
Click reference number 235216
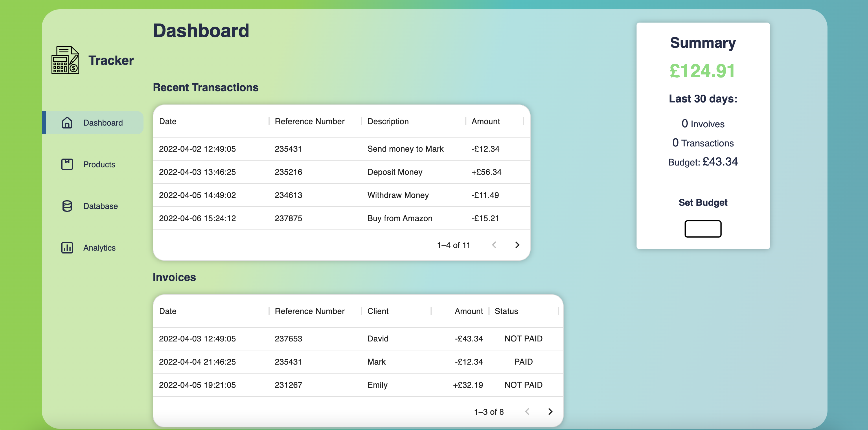[x=288, y=172]
